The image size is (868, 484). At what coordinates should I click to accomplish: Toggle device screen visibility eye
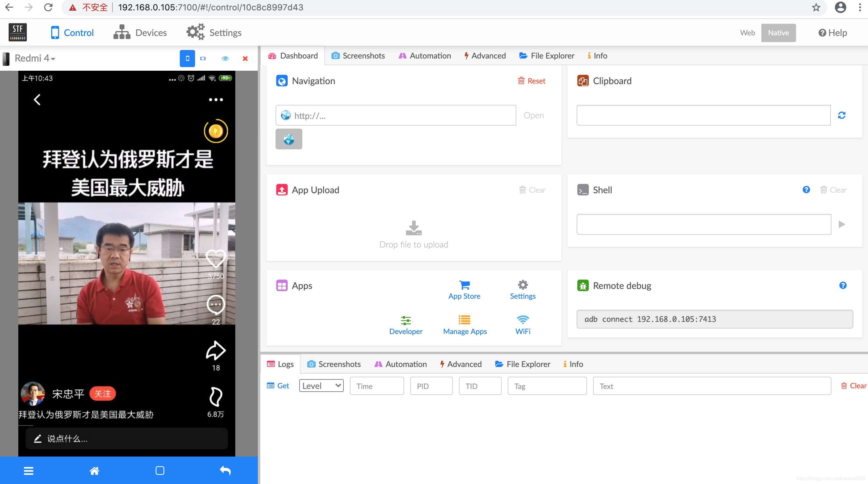[x=225, y=59]
